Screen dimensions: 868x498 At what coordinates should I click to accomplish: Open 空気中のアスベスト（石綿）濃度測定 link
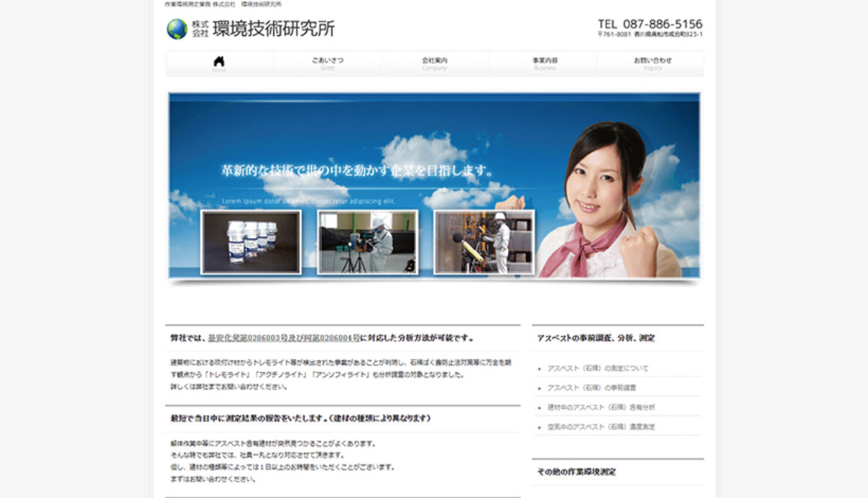pyautogui.click(x=601, y=427)
